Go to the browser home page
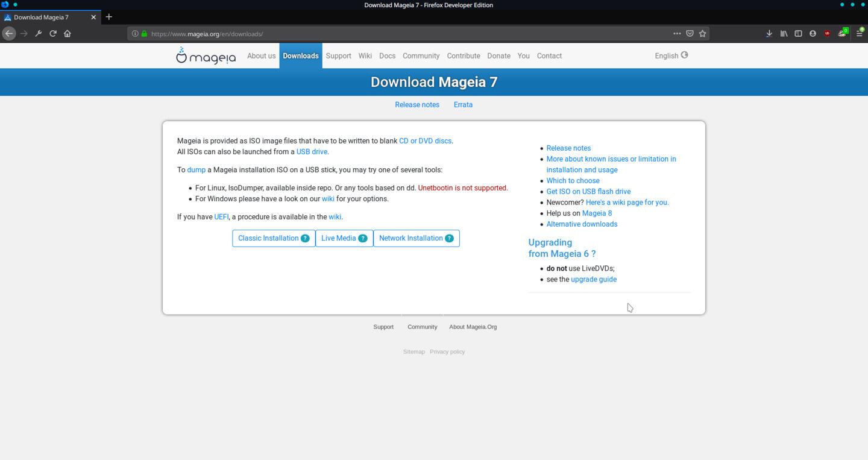This screenshot has height=460, width=868. (68, 34)
